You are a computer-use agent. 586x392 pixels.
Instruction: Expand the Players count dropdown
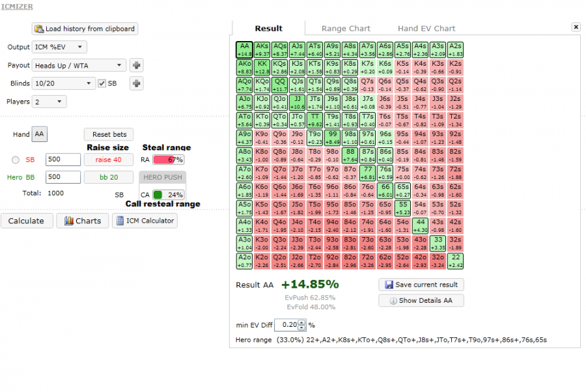[49, 102]
